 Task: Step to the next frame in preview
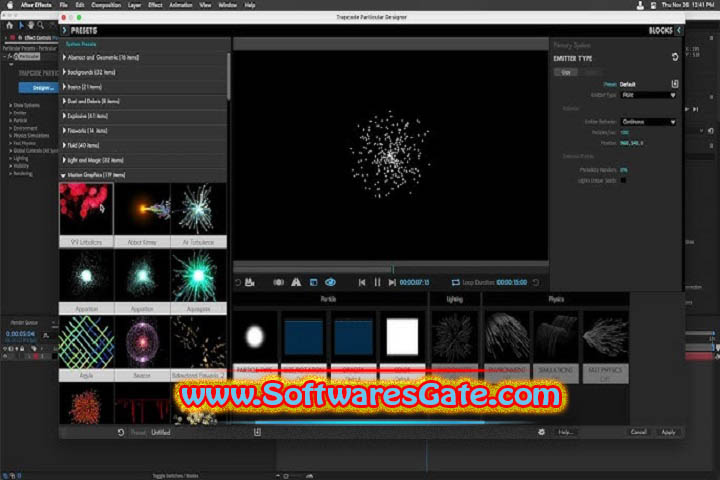[x=392, y=282]
